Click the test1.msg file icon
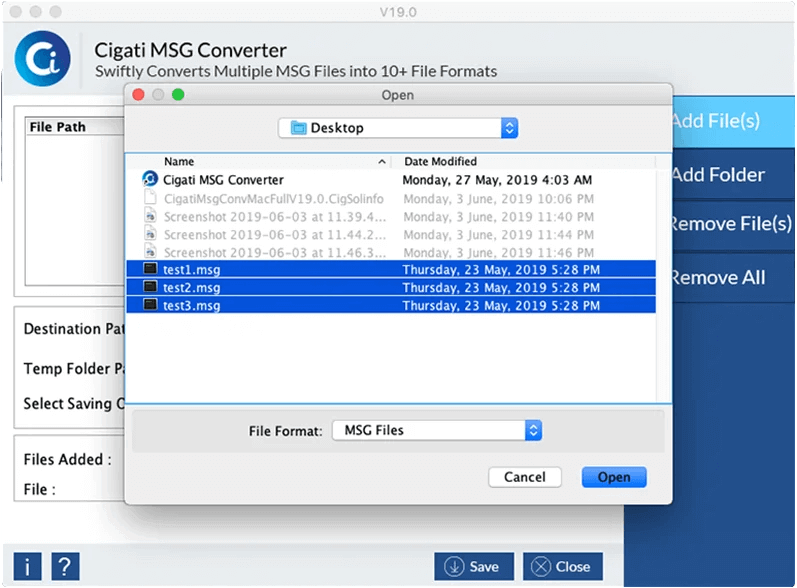This screenshot has height=588, width=797. click(150, 268)
